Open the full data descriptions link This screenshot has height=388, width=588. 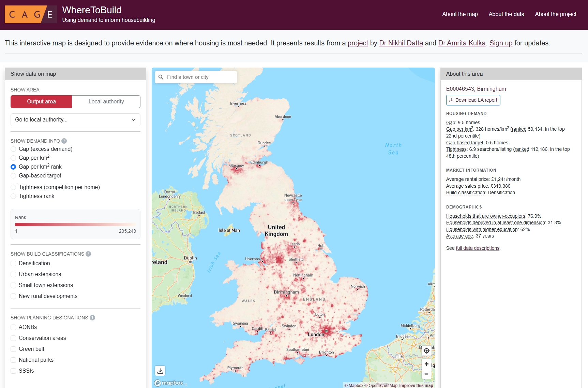click(x=477, y=248)
